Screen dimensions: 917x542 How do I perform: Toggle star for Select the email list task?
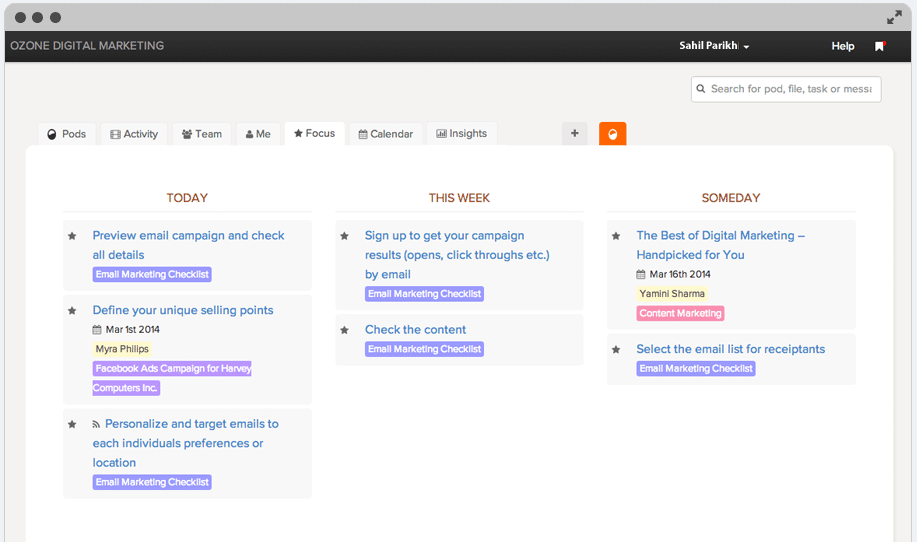point(616,350)
